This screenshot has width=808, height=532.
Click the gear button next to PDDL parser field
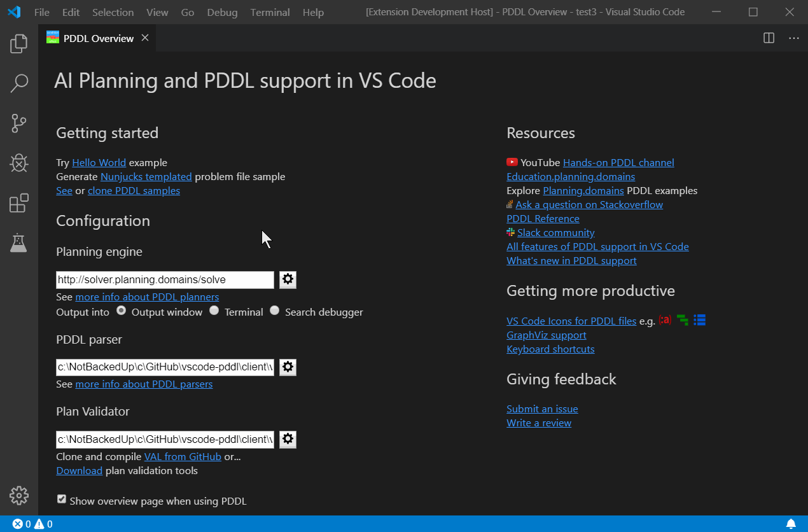coord(288,367)
